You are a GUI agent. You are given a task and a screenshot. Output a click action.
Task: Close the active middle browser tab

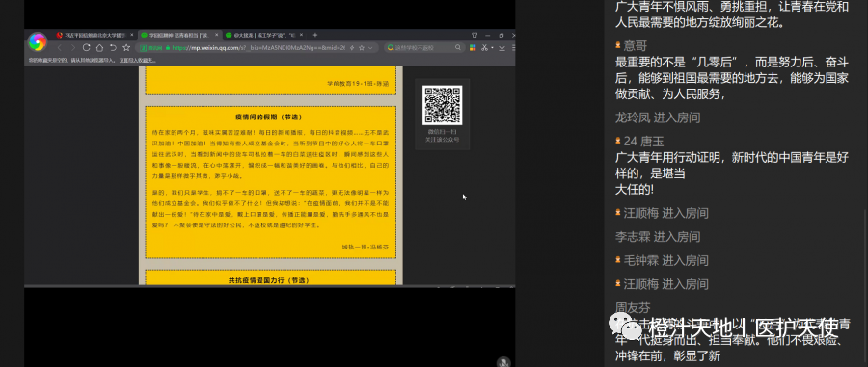217,35
